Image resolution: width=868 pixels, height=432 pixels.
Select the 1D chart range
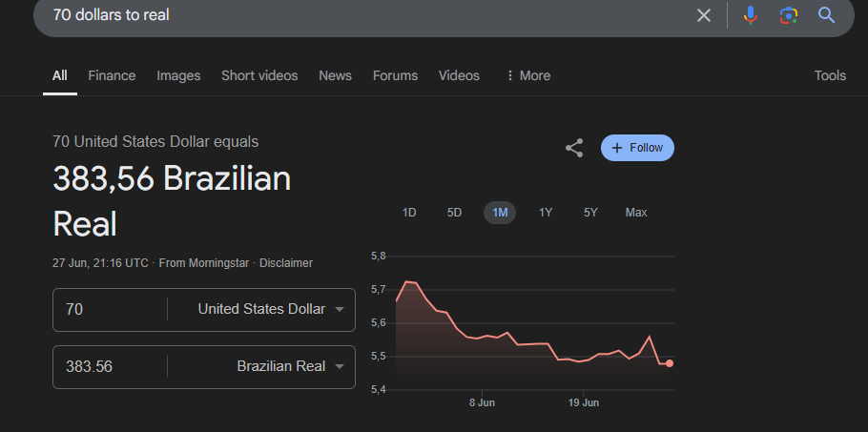click(409, 213)
